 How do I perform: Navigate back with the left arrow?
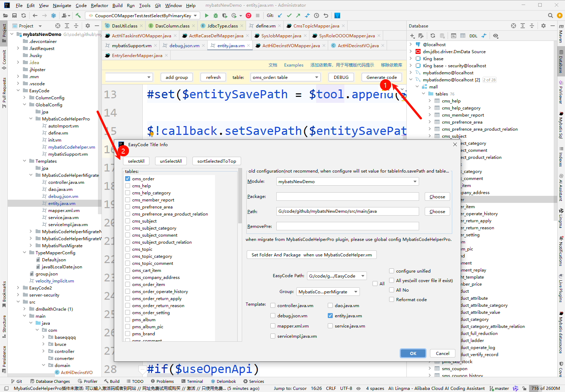point(35,15)
